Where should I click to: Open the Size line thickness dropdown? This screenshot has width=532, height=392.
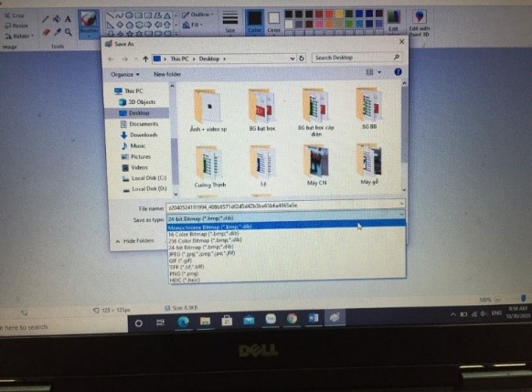point(229,22)
